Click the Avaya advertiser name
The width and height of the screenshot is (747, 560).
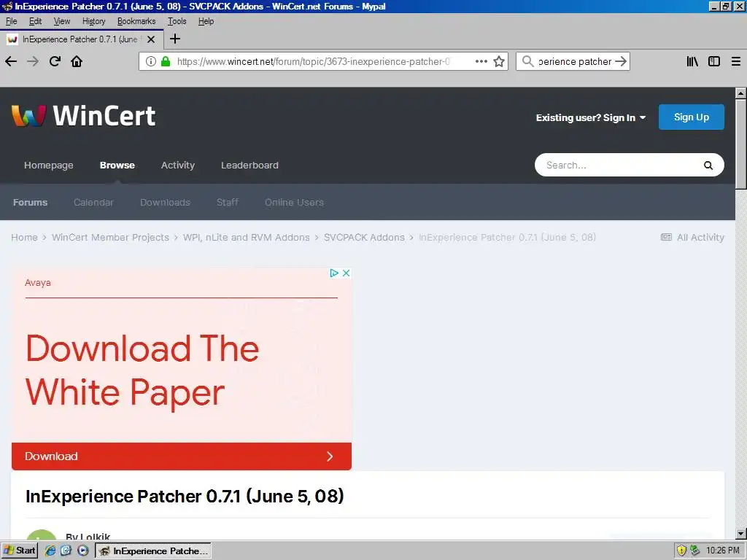point(38,282)
